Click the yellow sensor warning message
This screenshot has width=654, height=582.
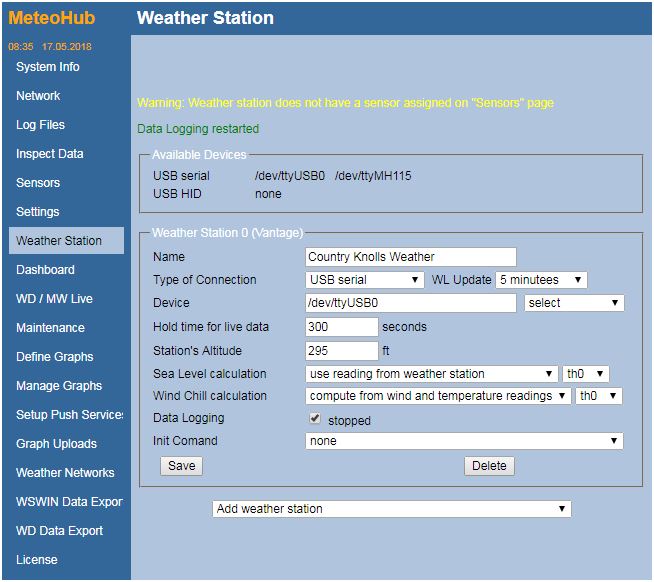345,103
